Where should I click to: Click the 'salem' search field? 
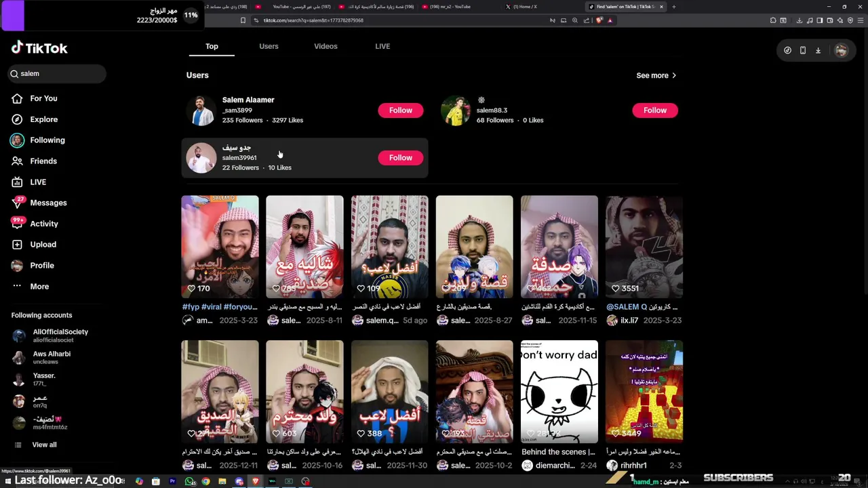tap(57, 73)
